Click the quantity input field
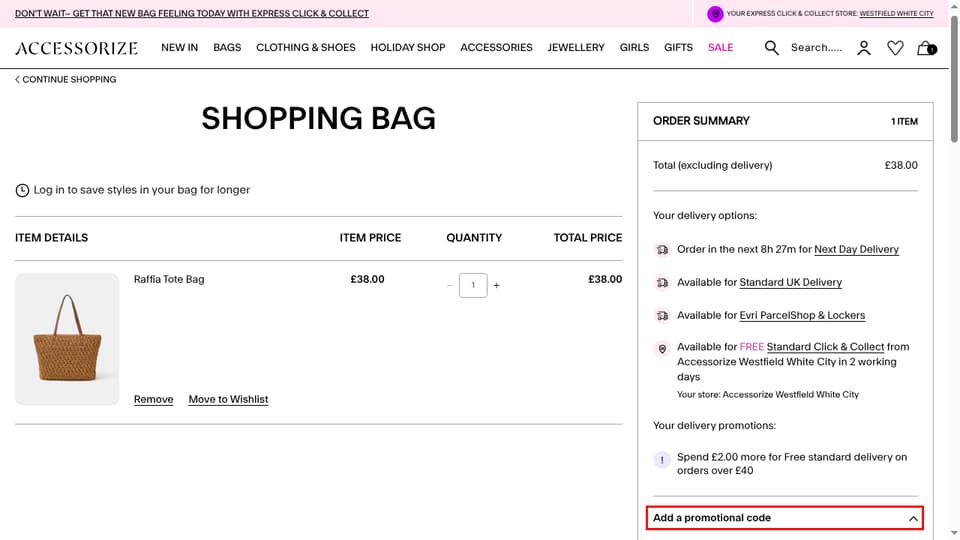The height and width of the screenshot is (540, 960). (473, 285)
